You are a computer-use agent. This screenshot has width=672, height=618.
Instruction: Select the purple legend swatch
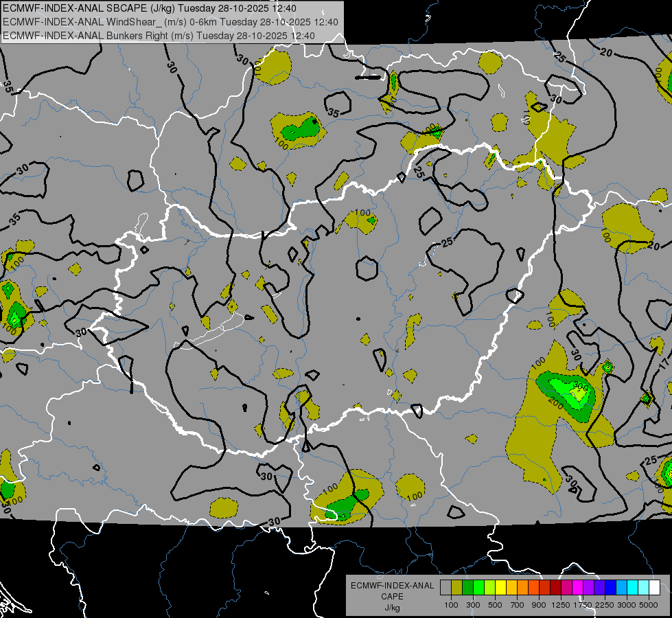(588, 588)
